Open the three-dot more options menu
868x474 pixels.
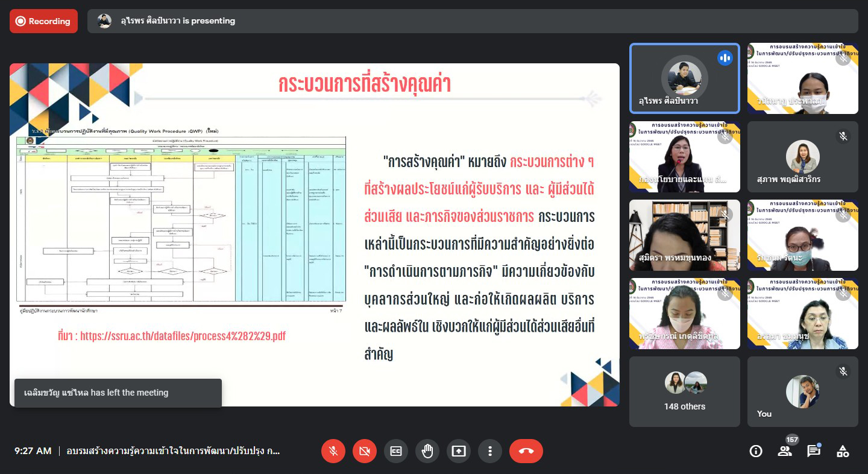[x=490, y=451]
